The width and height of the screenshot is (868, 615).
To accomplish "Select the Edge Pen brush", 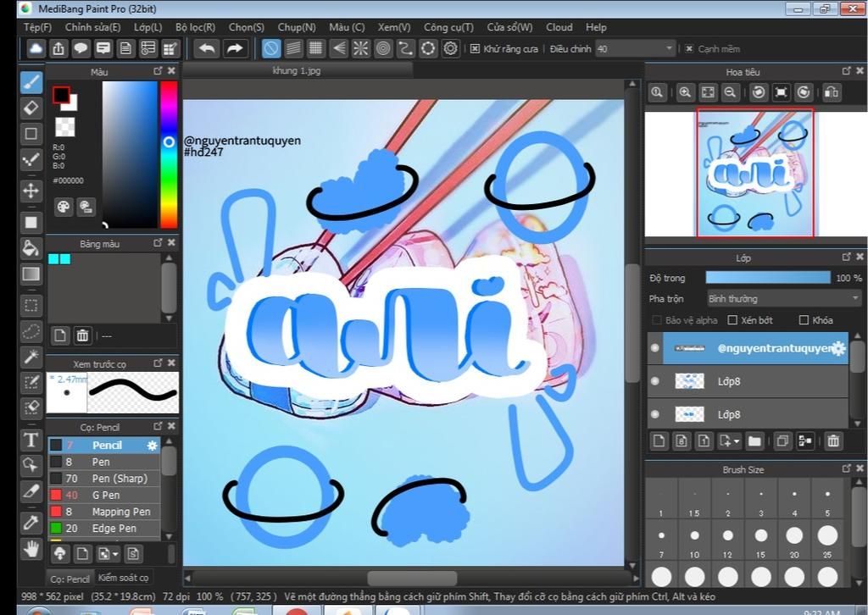I will (104, 528).
